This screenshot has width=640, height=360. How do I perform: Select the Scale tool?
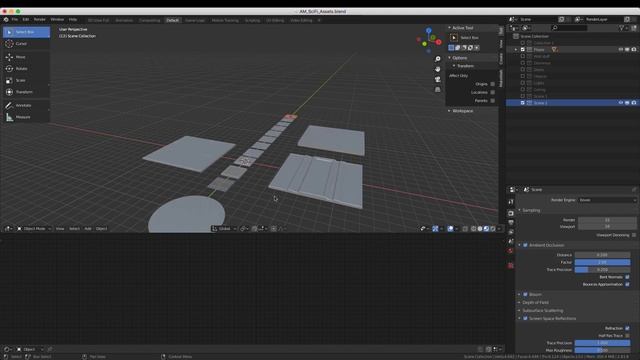coord(26,80)
